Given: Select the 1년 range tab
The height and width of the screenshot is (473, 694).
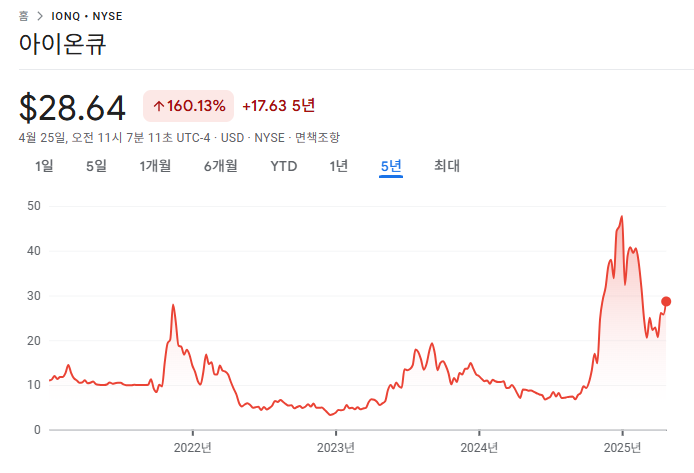Looking at the screenshot, I should coord(339,166).
